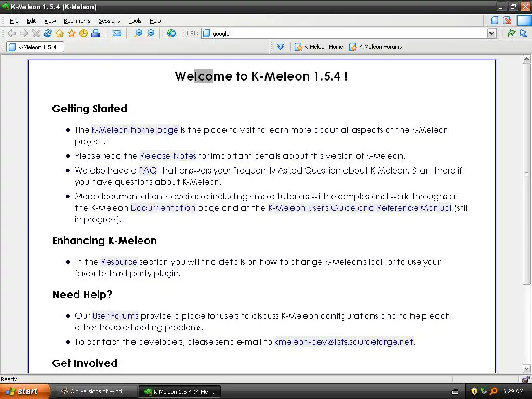This screenshot has height=399, width=532.
Task: Open the Edit menu
Action: (x=31, y=21)
